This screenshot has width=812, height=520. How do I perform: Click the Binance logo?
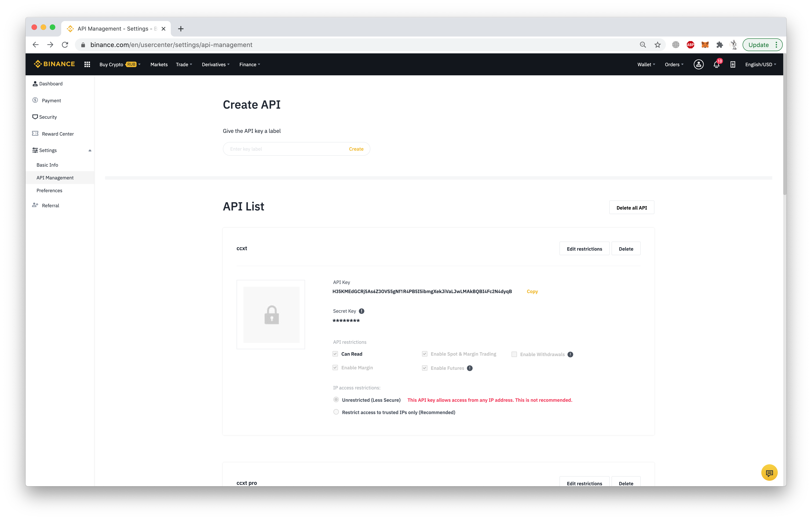54,64
